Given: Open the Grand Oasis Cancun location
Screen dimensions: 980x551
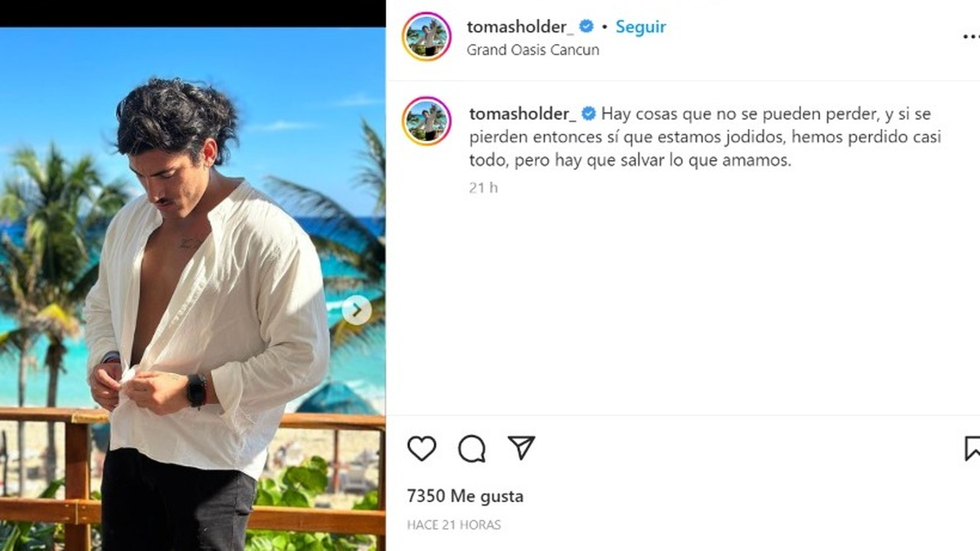Looking at the screenshot, I should click(532, 50).
